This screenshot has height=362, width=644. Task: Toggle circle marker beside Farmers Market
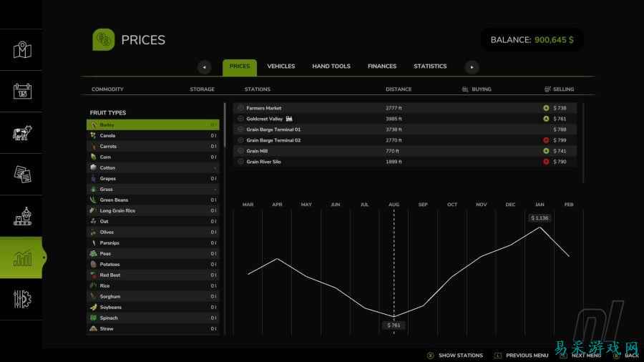click(240, 108)
